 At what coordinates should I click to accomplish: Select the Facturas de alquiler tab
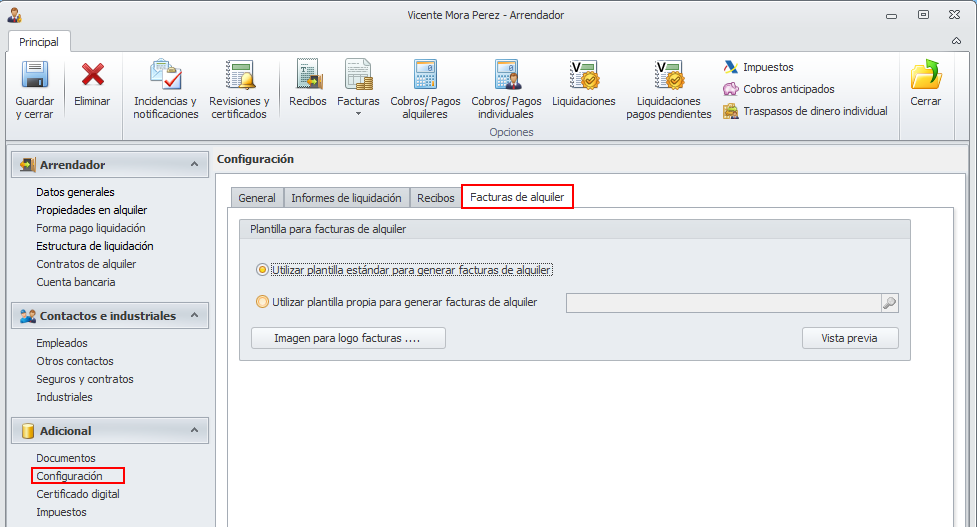(x=517, y=197)
